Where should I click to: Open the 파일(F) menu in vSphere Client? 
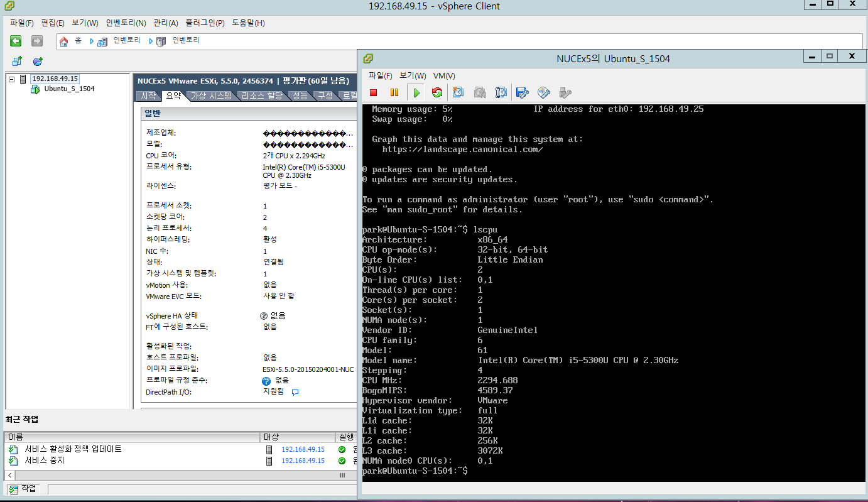pyautogui.click(x=21, y=23)
